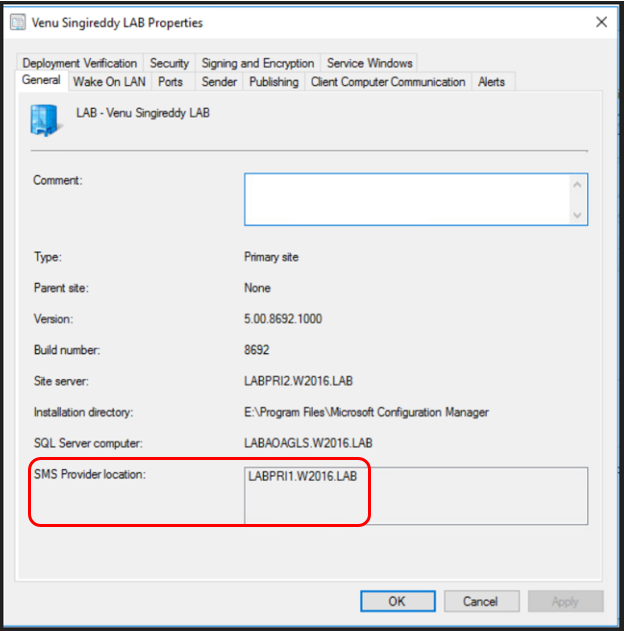The width and height of the screenshot is (624, 631).
Task: Click Comment box scroll down arrow
Action: pos(577,215)
